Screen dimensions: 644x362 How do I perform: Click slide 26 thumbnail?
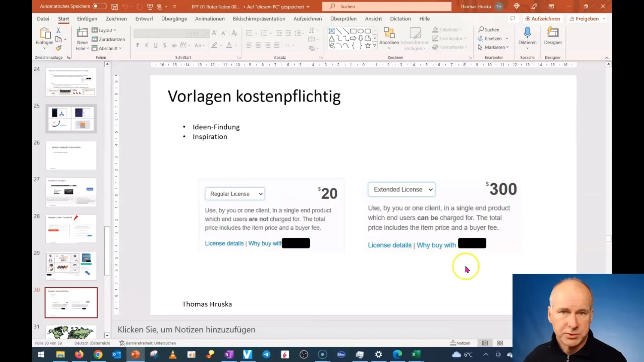click(71, 155)
